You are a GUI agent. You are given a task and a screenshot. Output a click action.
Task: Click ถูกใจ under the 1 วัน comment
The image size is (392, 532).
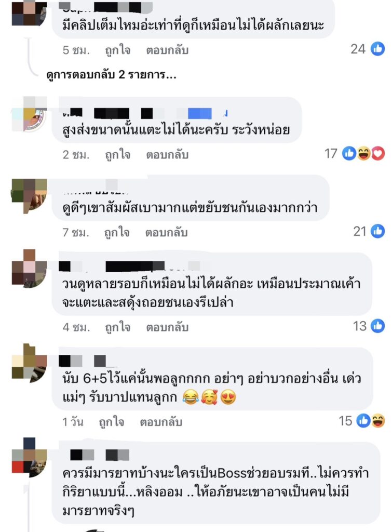(111, 422)
